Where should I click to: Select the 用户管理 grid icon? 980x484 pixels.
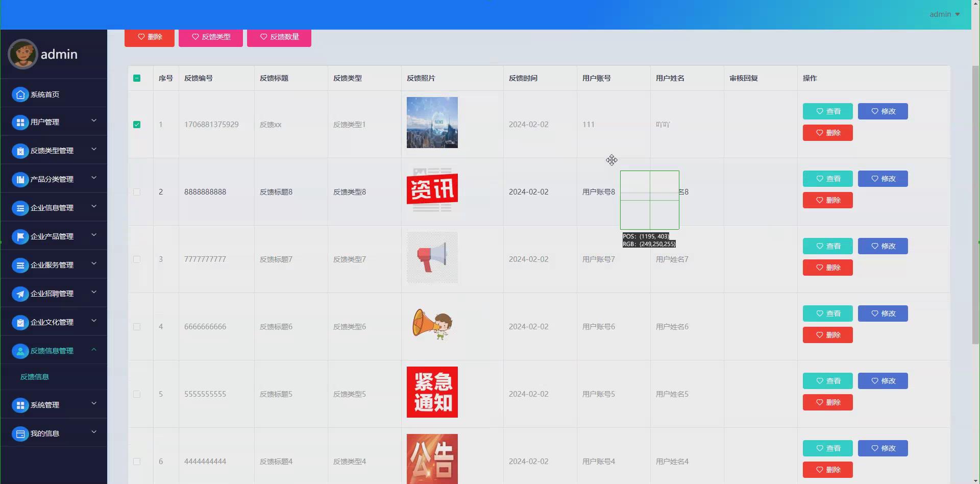click(20, 123)
